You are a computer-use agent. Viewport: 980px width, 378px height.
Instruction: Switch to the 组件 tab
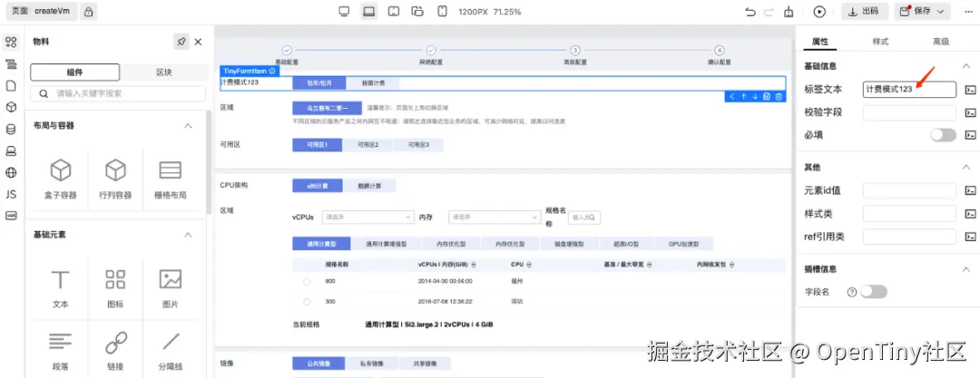[x=75, y=72]
